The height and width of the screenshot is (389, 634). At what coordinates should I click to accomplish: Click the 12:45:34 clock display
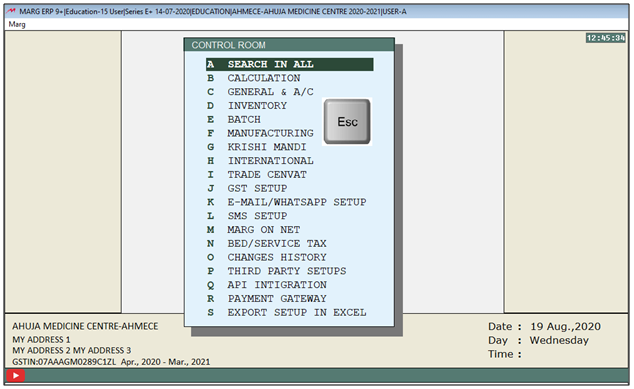coord(605,38)
